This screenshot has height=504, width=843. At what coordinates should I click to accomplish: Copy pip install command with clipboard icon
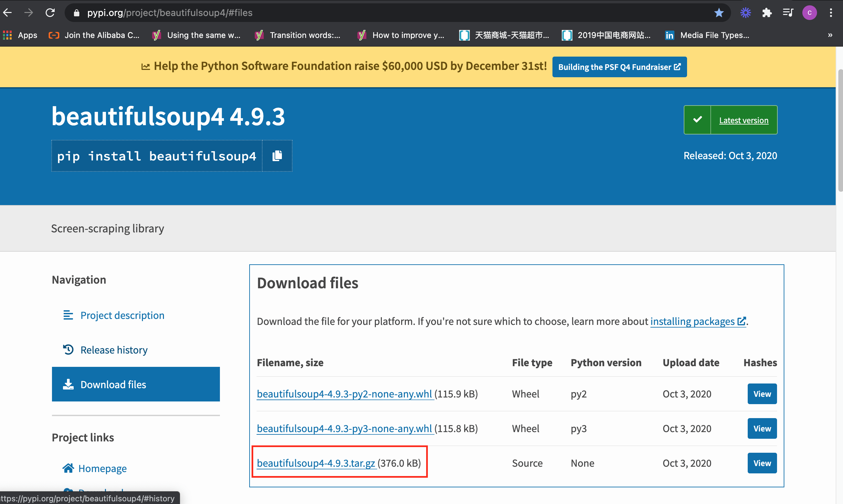277,156
